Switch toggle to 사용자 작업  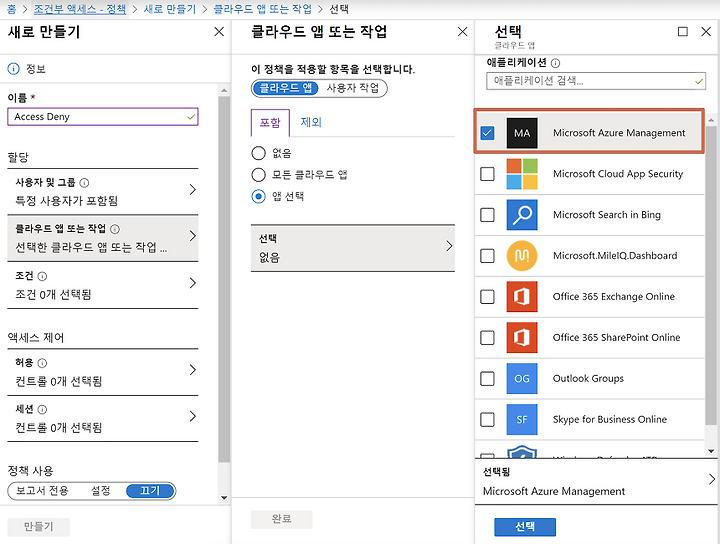[353, 88]
